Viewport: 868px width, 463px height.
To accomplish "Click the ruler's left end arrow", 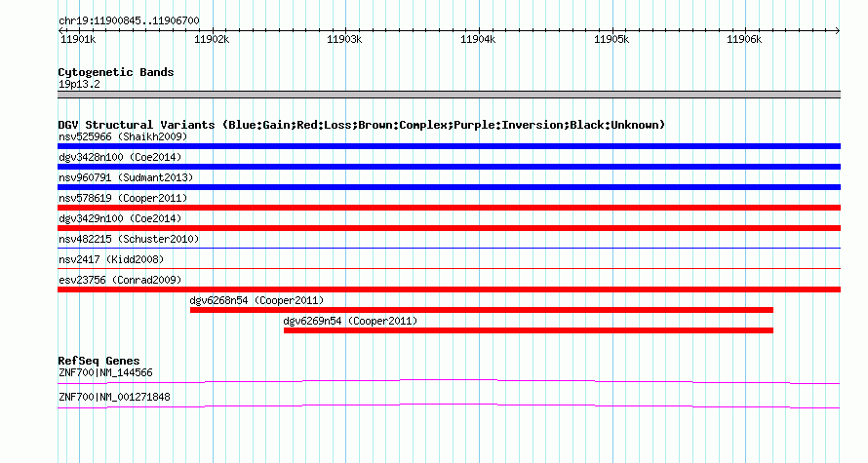I will [60, 30].
